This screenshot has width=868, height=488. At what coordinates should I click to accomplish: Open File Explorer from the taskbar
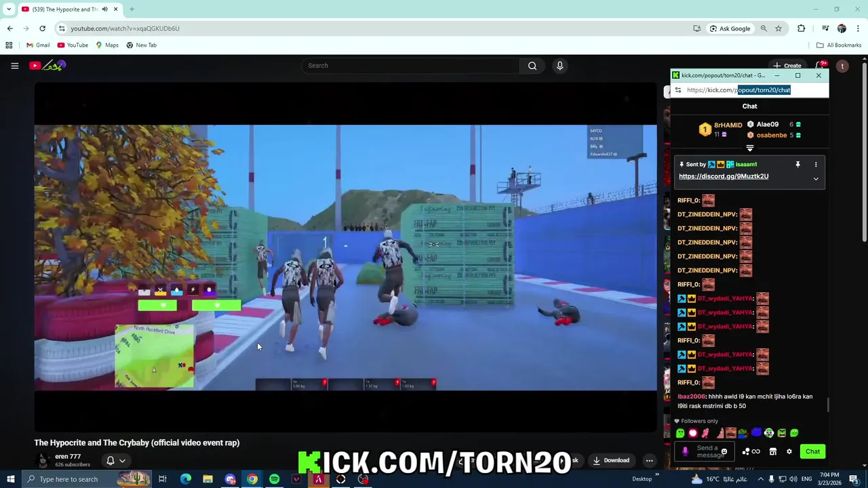(x=208, y=479)
